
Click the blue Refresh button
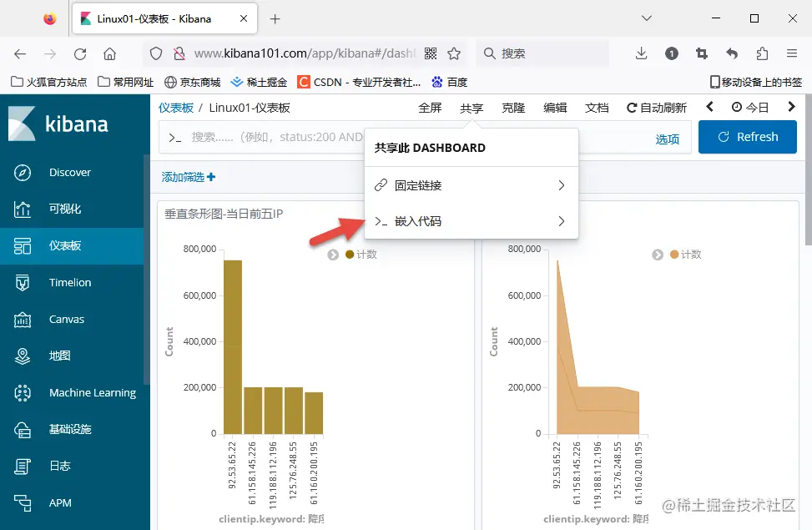(747, 137)
